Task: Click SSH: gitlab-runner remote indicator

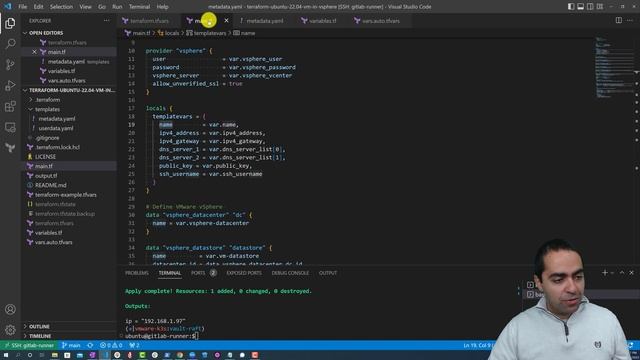Action: (29, 345)
